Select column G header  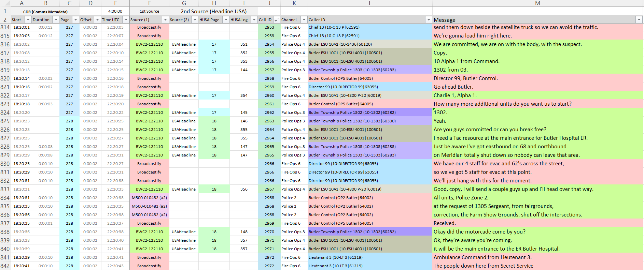click(x=184, y=3)
